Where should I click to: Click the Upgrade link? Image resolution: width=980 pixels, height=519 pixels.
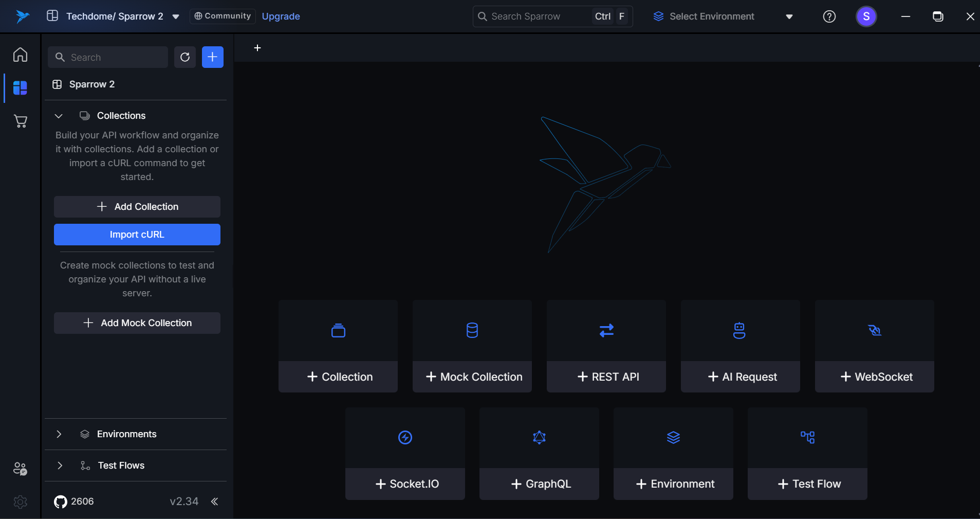tap(281, 16)
